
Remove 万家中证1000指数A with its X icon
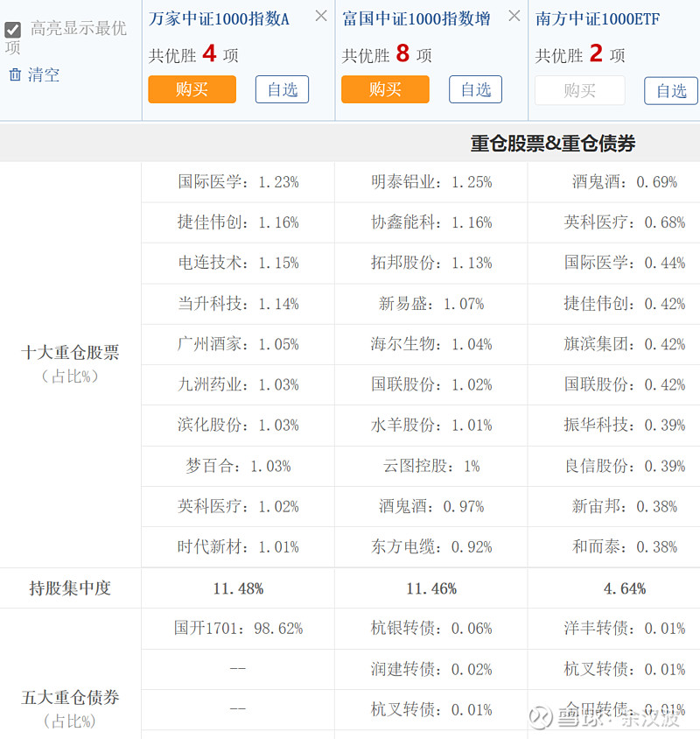click(x=321, y=16)
